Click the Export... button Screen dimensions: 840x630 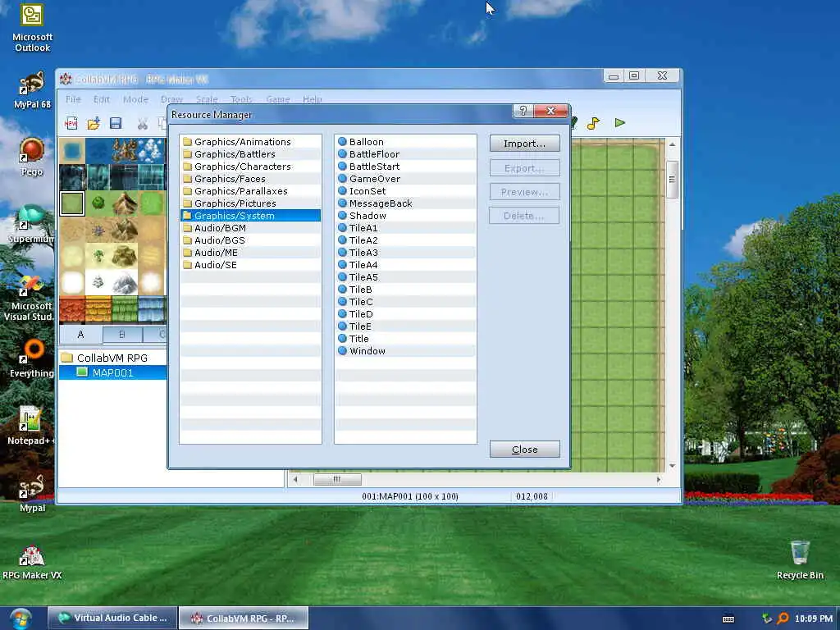point(524,168)
